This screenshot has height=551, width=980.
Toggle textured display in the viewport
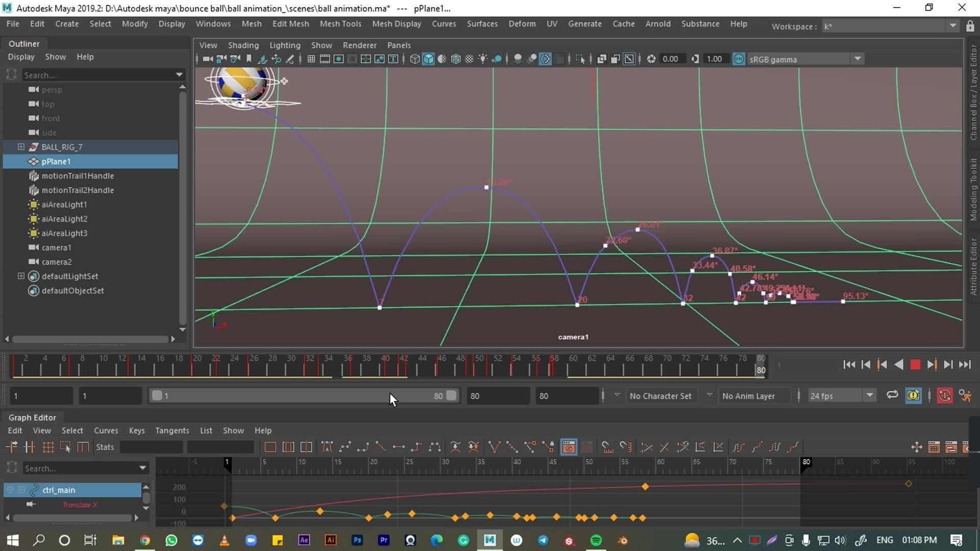coord(470,59)
